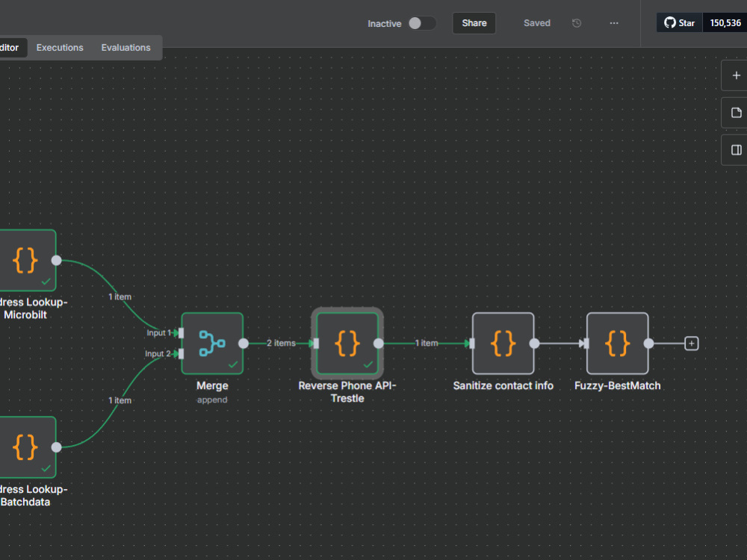Switch to the Executions tab
Screen dimensions: 747x560
click(x=60, y=48)
